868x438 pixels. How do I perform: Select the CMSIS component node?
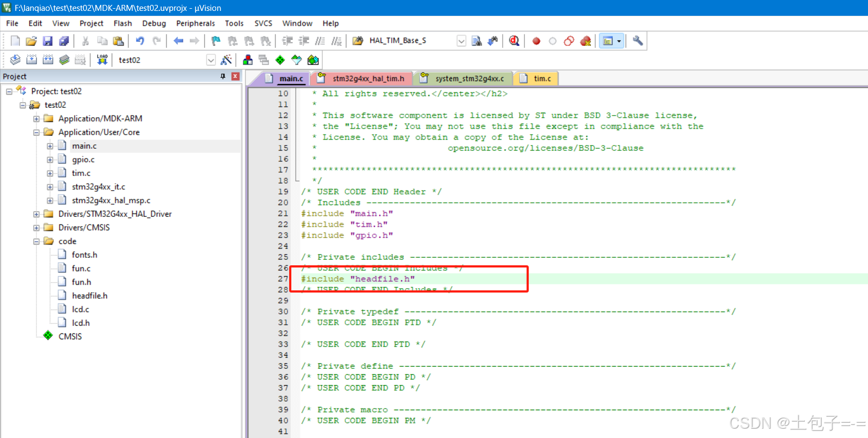point(70,337)
